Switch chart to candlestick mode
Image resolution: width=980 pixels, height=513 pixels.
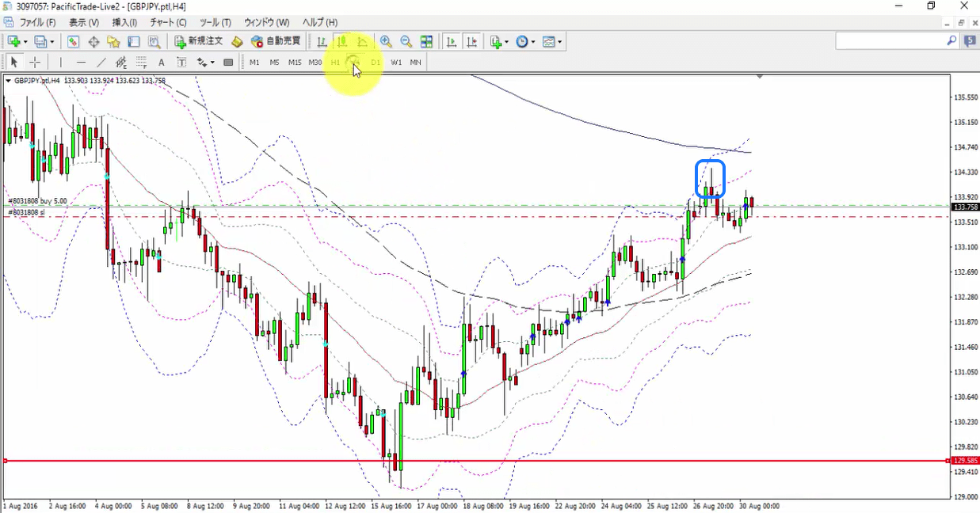tap(342, 41)
